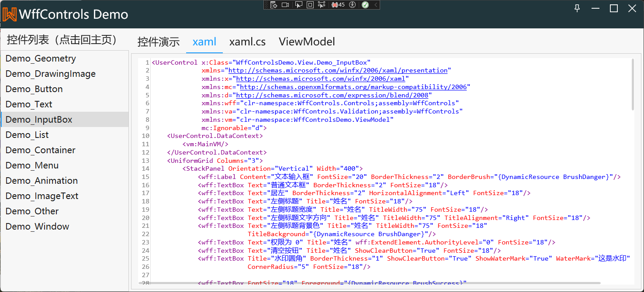Select Demo_ImageText in the list
644x292 pixels.
pyautogui.click(x=65, y=196)
